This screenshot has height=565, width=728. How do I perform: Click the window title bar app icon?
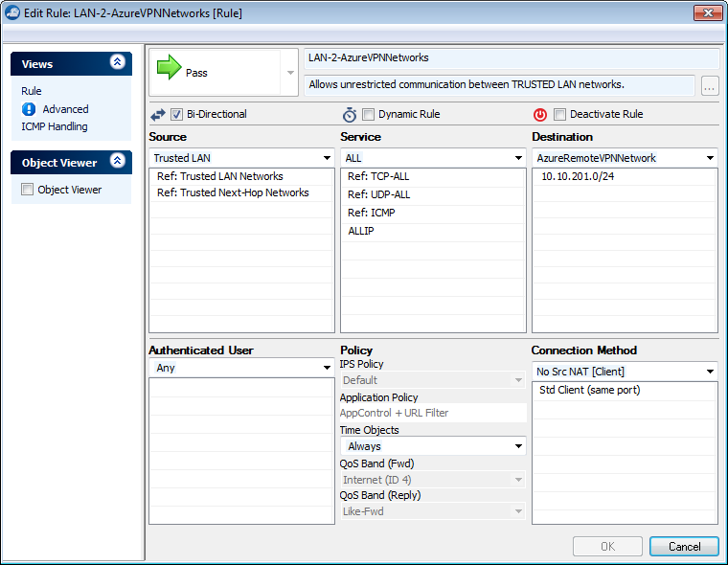click(11, 12)
